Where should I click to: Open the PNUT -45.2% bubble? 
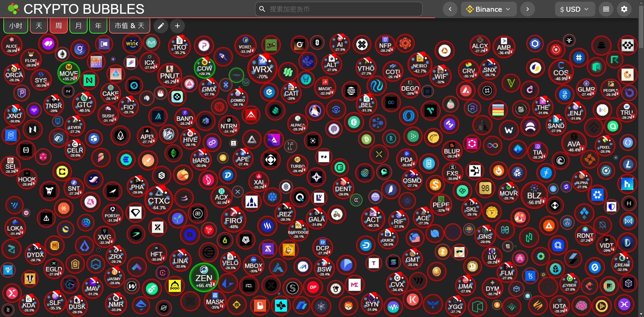click(170, 75)
